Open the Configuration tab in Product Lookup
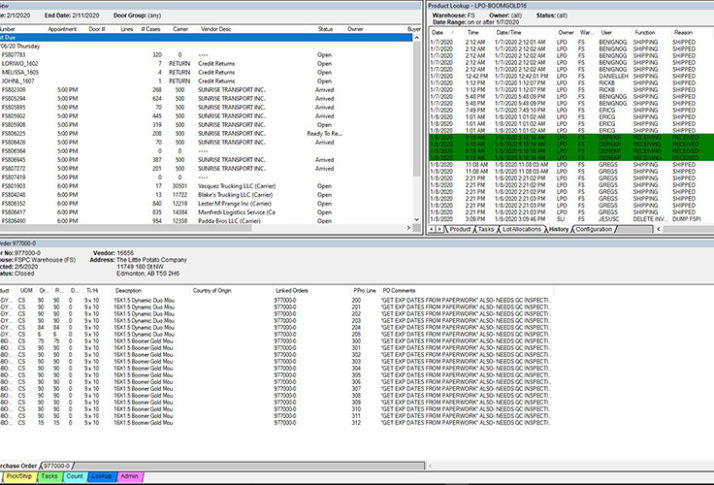The image size is (714, 485). click(x=594, y=229)
